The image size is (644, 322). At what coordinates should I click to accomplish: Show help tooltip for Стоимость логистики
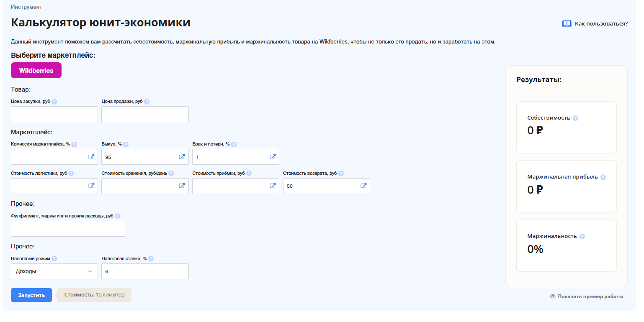(x=71, y=174)
